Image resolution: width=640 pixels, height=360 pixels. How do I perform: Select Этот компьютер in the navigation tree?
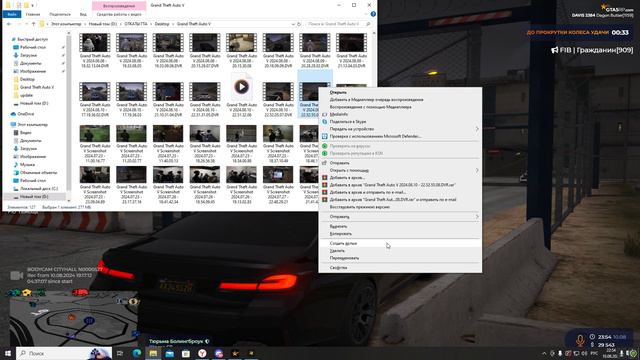pyautogui.click(x=33, y=124)
